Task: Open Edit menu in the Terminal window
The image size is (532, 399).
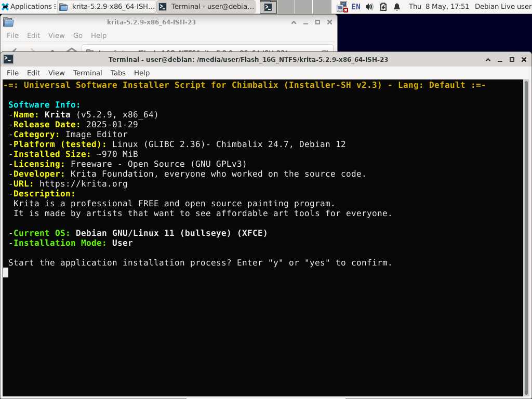Action: (x=34, y=73)
